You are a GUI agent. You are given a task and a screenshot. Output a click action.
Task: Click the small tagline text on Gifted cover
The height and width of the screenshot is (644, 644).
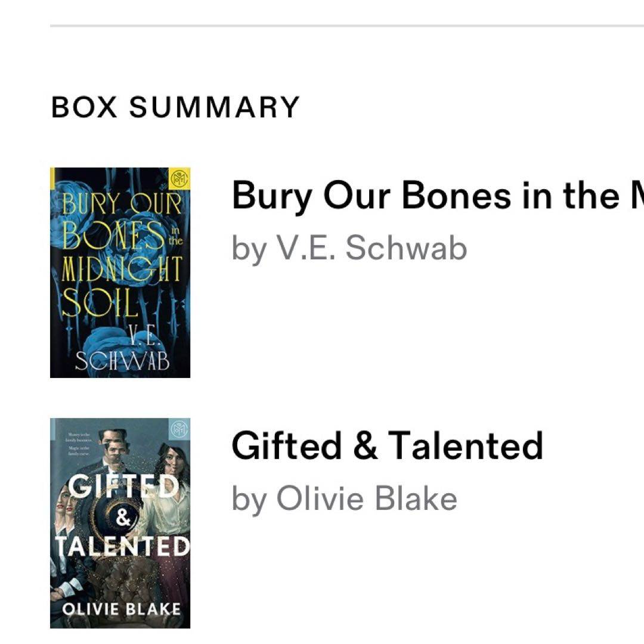pyautogui.click(x=80, y=443)
